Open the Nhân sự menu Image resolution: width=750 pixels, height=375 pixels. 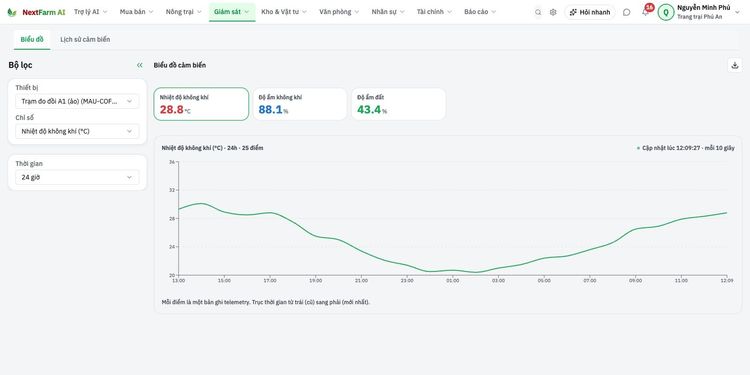[x=388, y=12]
